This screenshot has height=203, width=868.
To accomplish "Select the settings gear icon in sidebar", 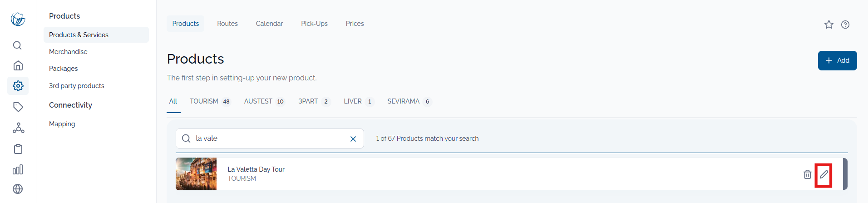I will (18, 86).
